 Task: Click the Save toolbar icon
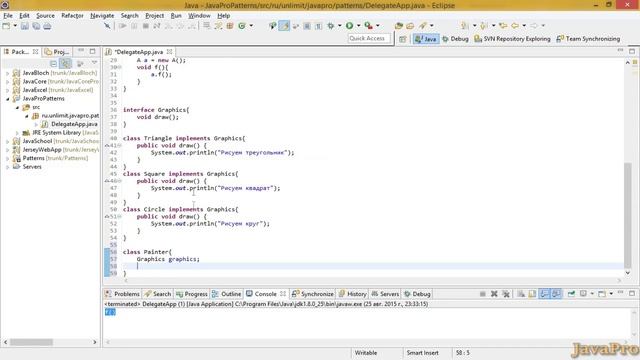(25, 26)
